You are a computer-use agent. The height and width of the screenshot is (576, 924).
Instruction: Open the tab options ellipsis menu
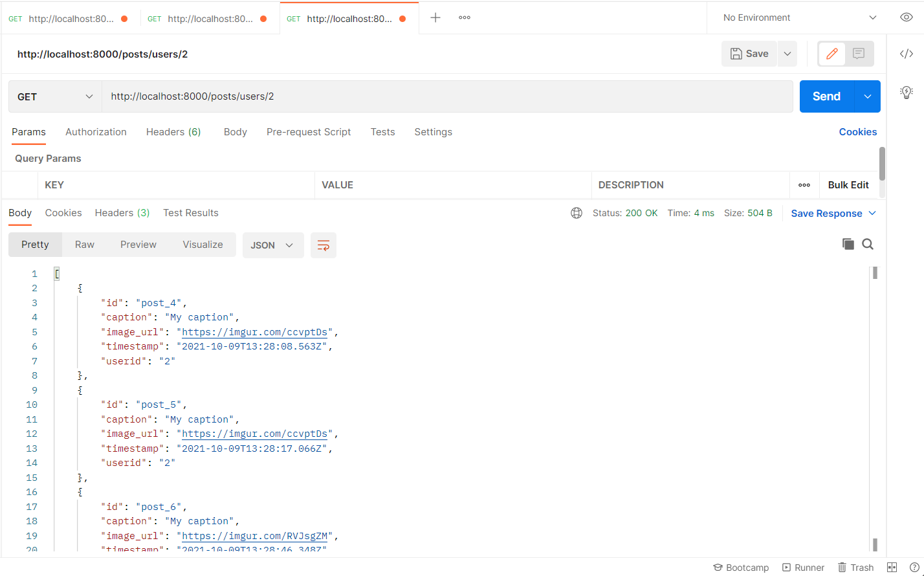465,17
